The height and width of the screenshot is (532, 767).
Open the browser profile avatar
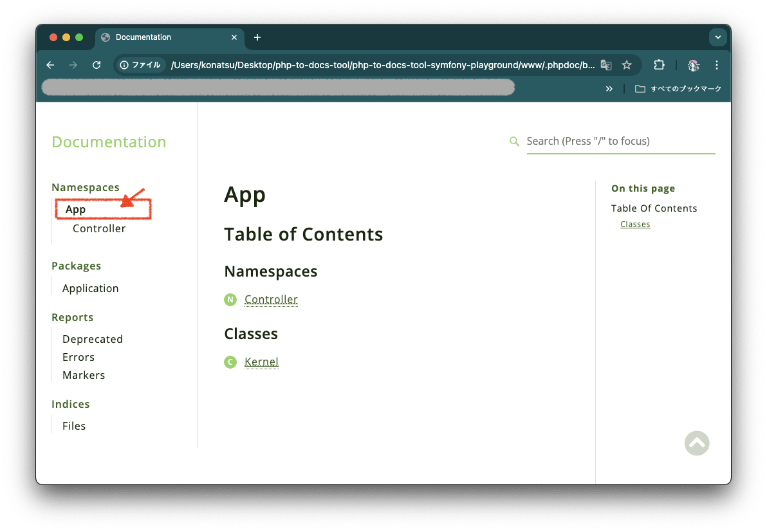(x=694, y=65)
